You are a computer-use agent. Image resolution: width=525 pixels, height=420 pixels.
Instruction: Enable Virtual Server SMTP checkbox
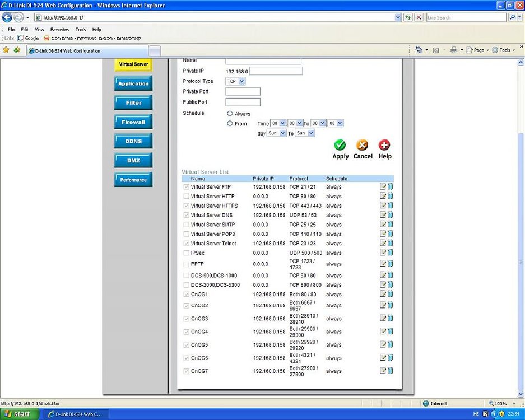pos(187,225)
